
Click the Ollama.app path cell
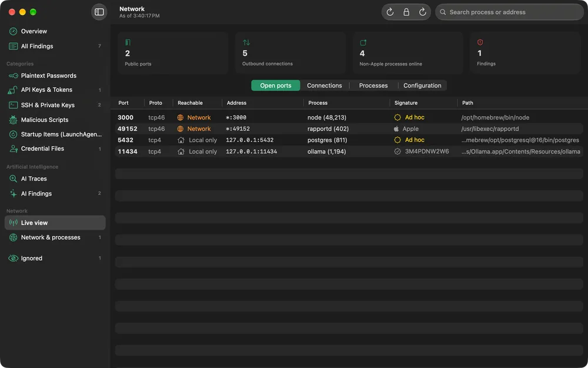pyautogui.click(x=521, y=152)
